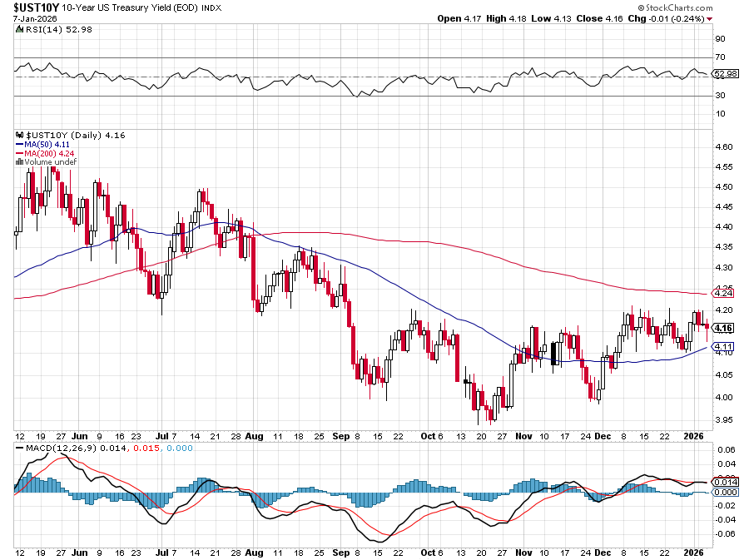Click the volume bars icon in legend
The image size is (749, 560).
point(20,162)
